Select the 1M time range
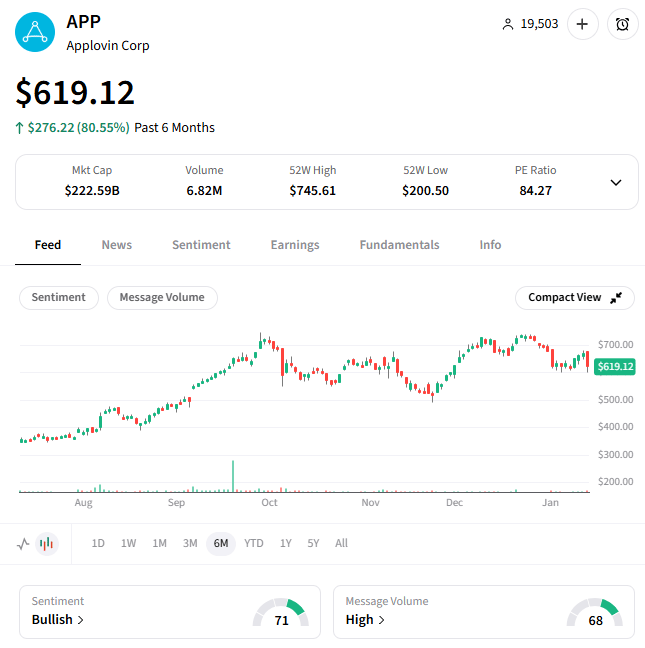The width and height of the screenshot is (645, 648). pos(159,543)
